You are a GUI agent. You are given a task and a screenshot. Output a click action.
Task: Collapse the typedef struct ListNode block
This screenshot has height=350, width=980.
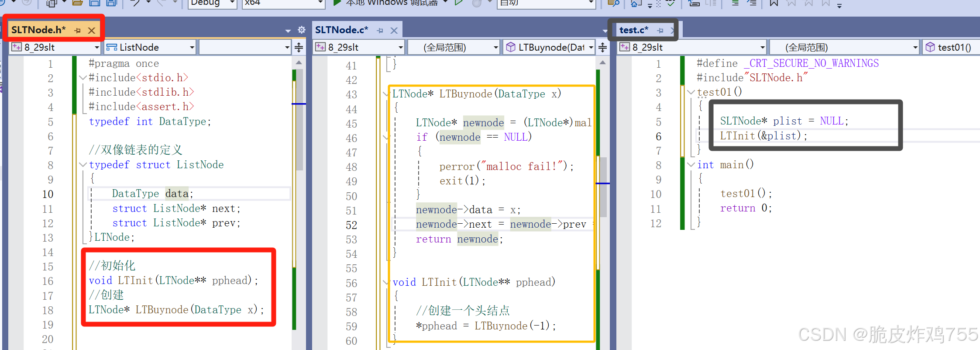(x=83, y=165)
